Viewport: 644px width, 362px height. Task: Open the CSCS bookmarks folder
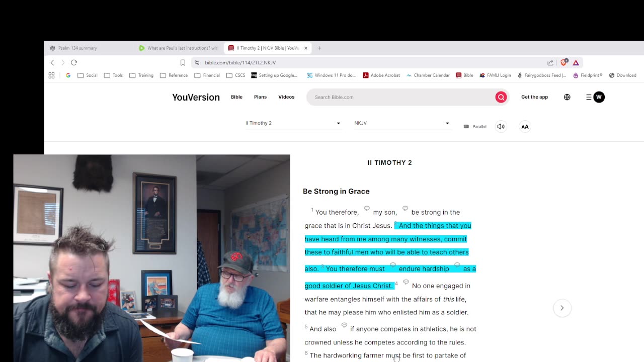tap(236, 75)
